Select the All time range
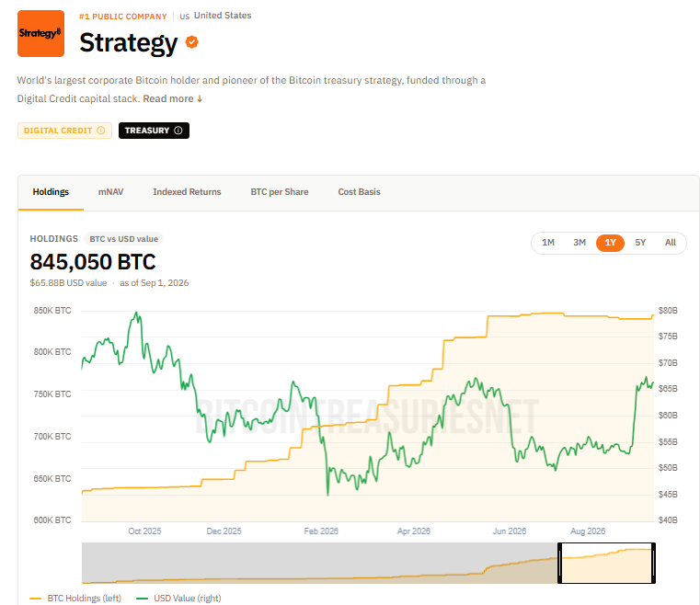The width and height of the screenshot is (700, 605). click(x=671, y=243)
